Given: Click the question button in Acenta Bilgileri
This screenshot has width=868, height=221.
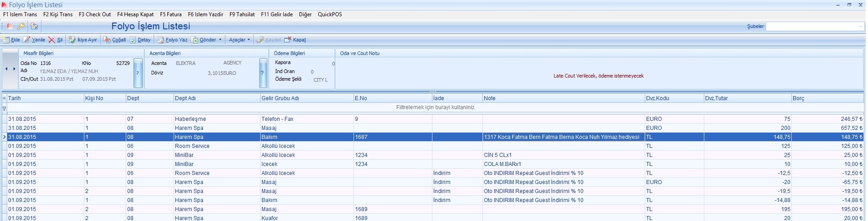Looking at the screenshot, I should pyautogui.click(x=263, y=73).
